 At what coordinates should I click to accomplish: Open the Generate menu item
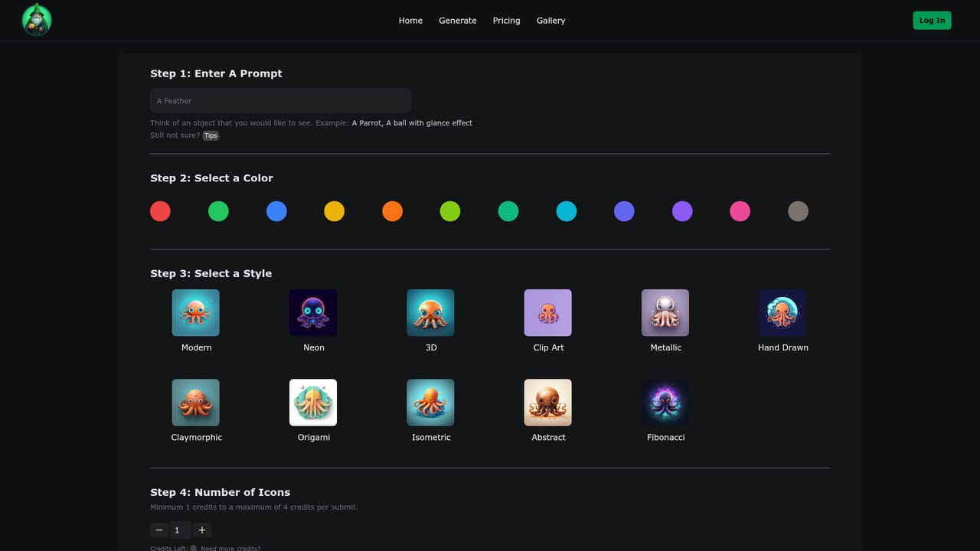coord(458,21)
